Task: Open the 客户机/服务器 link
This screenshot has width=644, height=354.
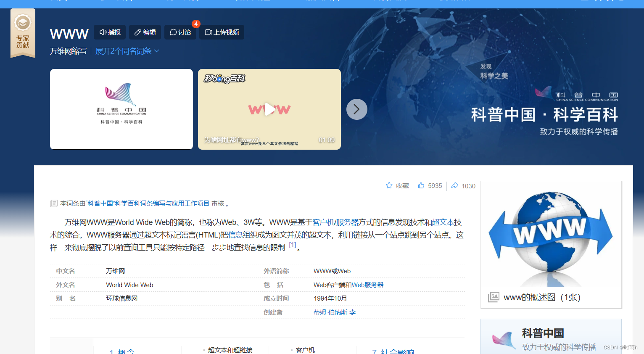Action: coord(335,222)
